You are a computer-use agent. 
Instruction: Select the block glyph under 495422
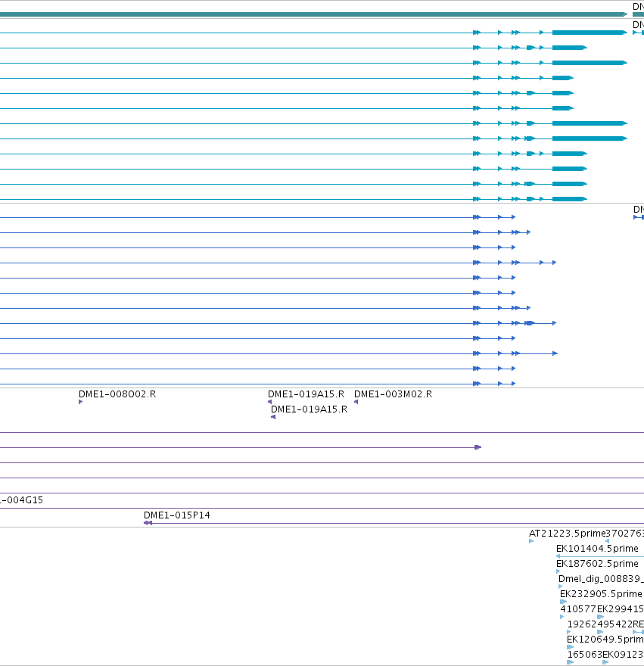[x=600, y=632]
